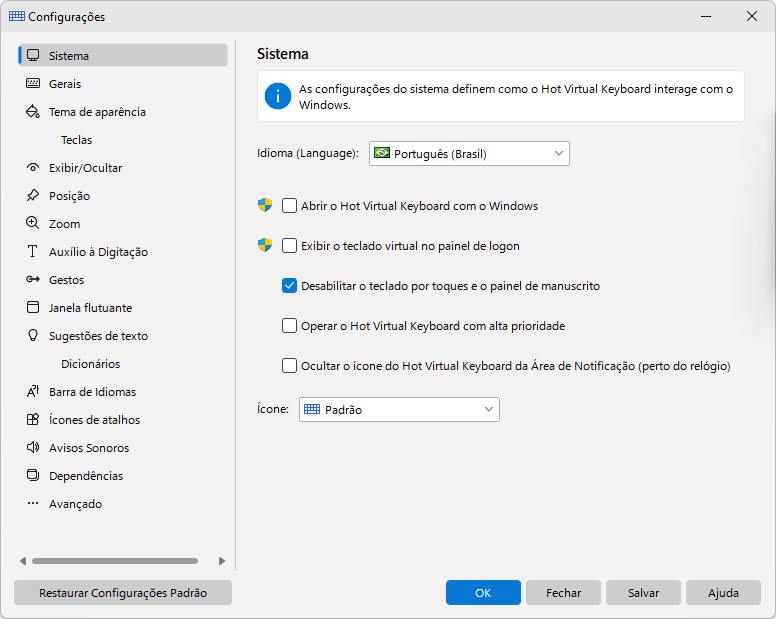
Task: Close the Configurações window
Action: point(752,16)
